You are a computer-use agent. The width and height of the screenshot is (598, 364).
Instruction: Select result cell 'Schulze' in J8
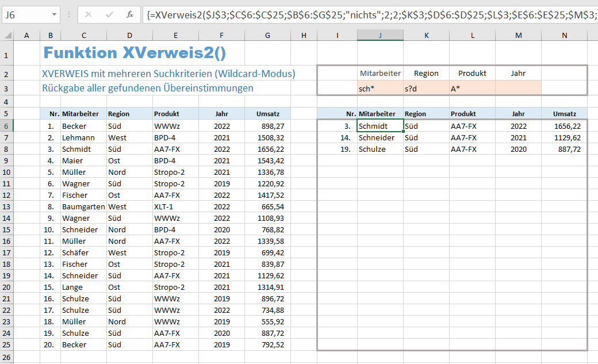coord(380,149)
